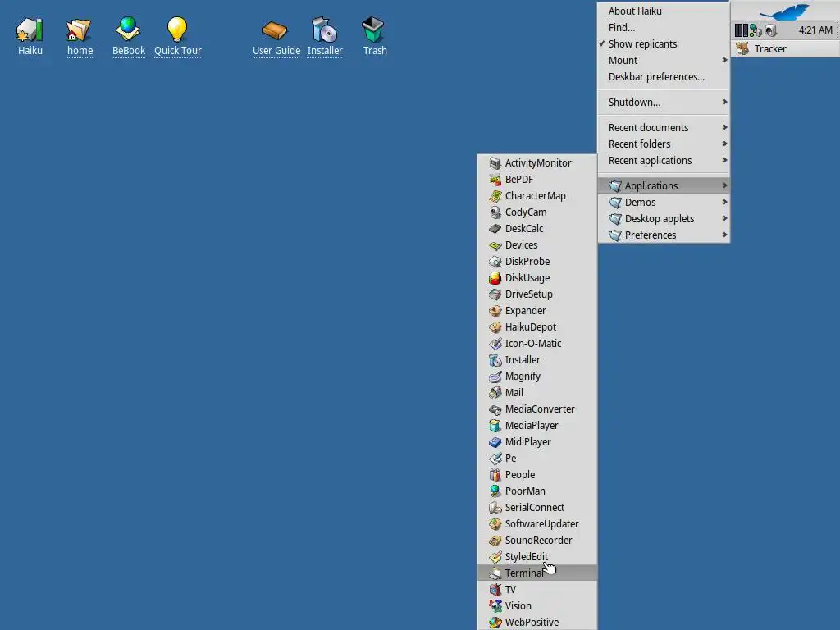This screenshot has width=840, height=630.
Task: Open HaikuDepot package manager entry
Action: [x=537, y=326]
